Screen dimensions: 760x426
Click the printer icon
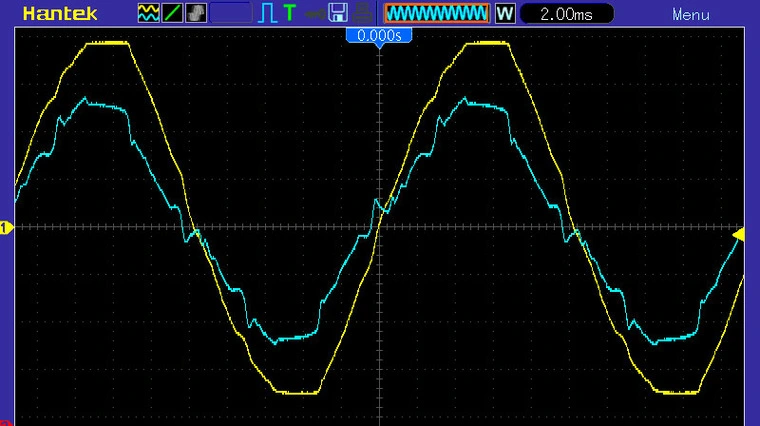(362, 14)
